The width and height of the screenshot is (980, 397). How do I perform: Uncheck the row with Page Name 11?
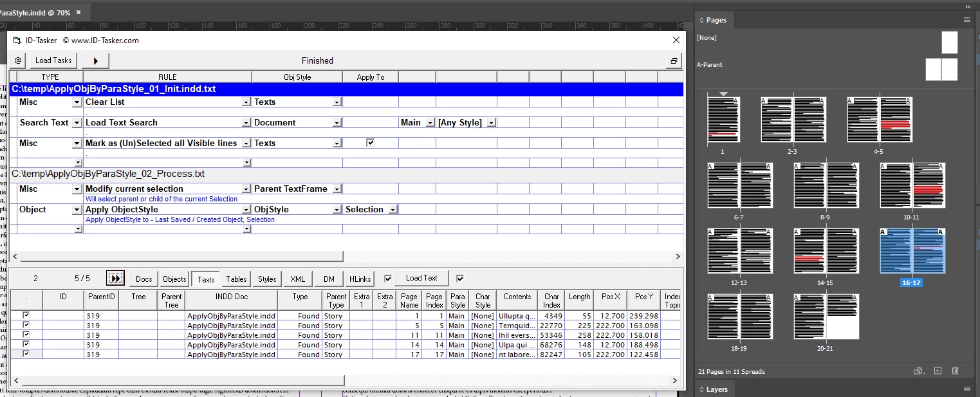pyautogui.click(x=26, y=335)
